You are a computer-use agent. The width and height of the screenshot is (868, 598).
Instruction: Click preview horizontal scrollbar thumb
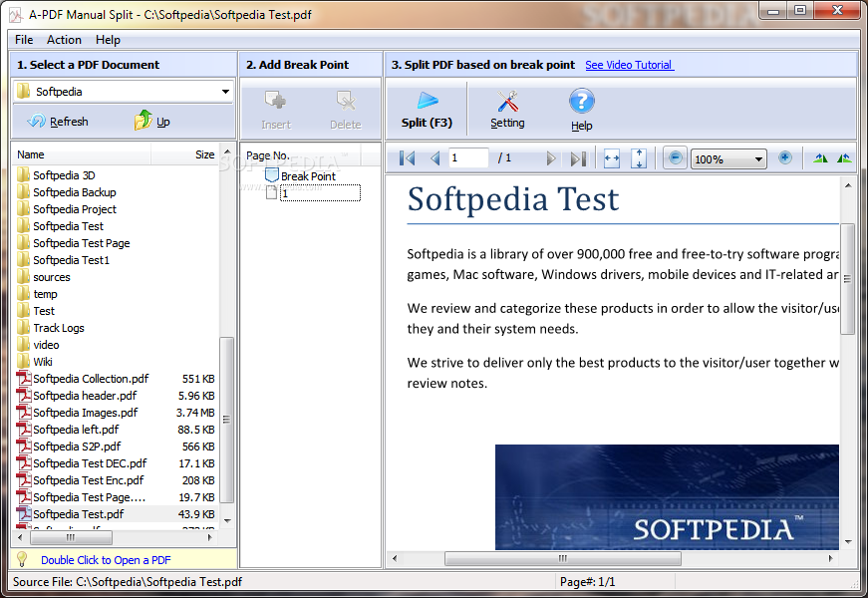(x=562, y=559)
